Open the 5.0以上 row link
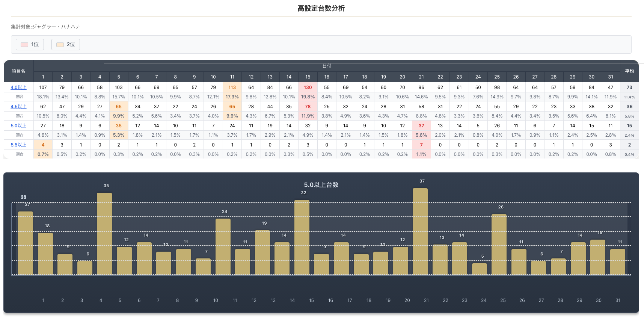644x317 pixels. tap(18, 126)
